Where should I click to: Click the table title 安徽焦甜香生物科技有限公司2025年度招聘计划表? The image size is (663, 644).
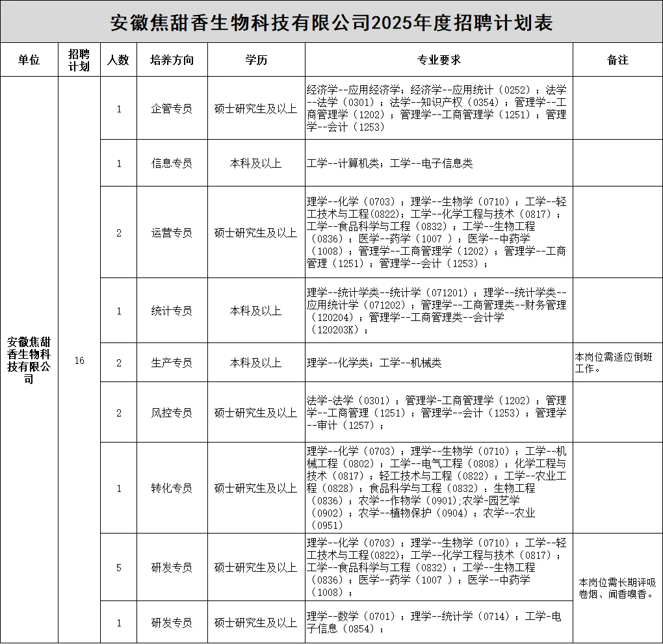331,23
